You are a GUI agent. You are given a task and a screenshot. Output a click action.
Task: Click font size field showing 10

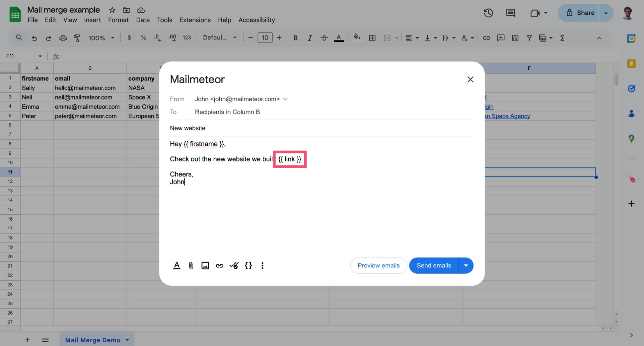pos(265,37)
